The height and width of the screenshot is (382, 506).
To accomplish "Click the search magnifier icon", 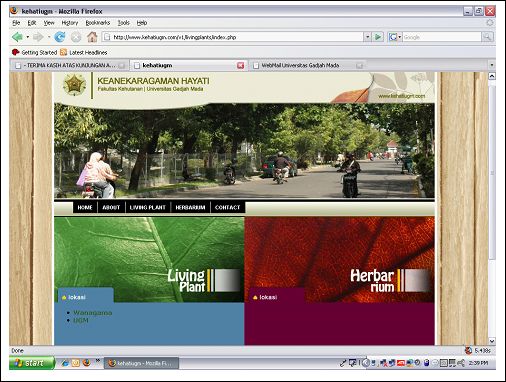I will point(487,37).
